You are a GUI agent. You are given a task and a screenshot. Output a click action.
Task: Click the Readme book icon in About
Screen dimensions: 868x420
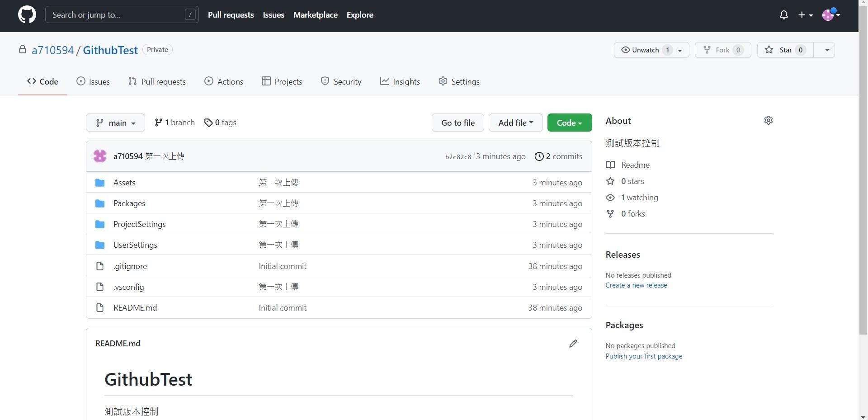coord(610,165)
